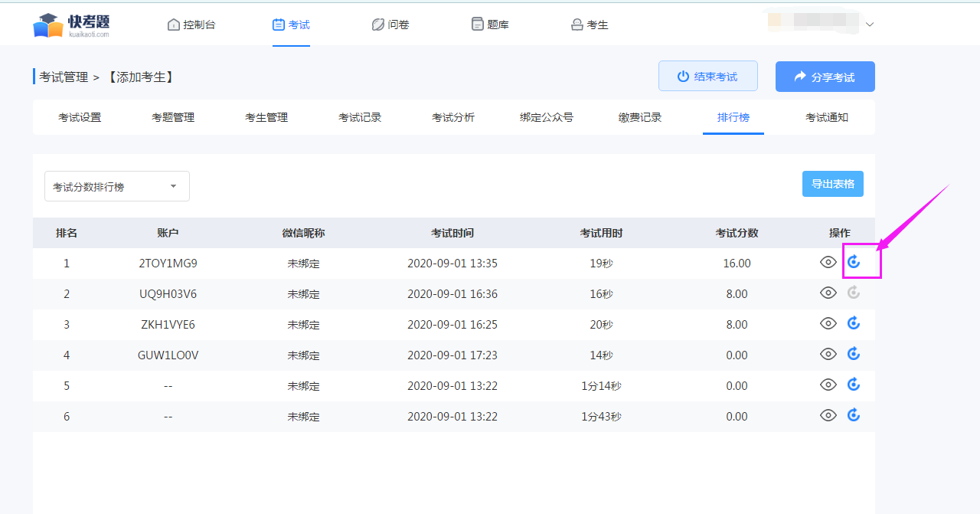Viewport: 980px width, 514px height.
Task: Click the 【添加考生】 breadcrumb text
Action: (142, 77)
